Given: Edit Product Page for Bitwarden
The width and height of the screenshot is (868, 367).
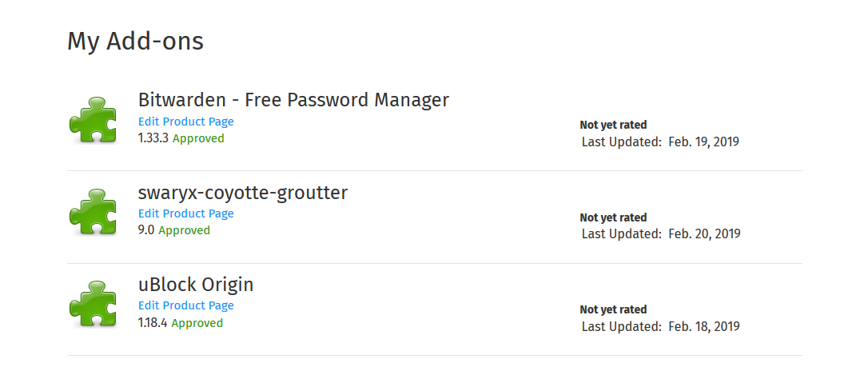Looking at the screenshot, I should click(x=186, y=122).
